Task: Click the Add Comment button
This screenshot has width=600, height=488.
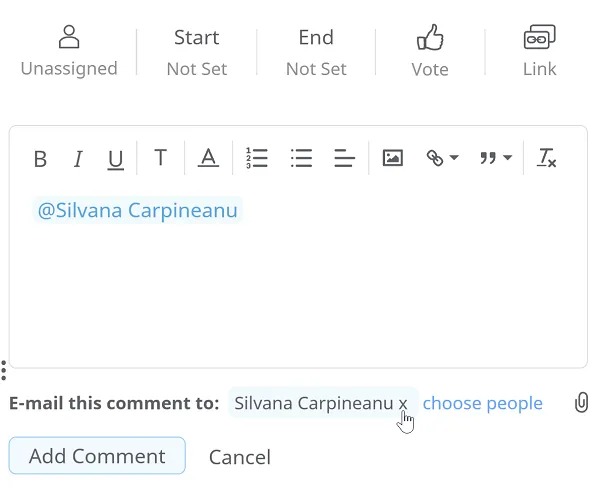Action: (x=97, y=456)
